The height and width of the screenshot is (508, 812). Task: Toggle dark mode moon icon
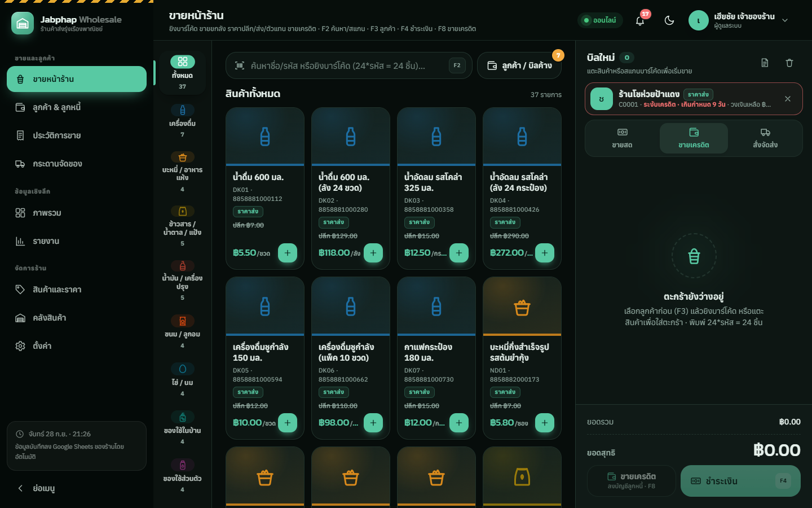point(669,20)
